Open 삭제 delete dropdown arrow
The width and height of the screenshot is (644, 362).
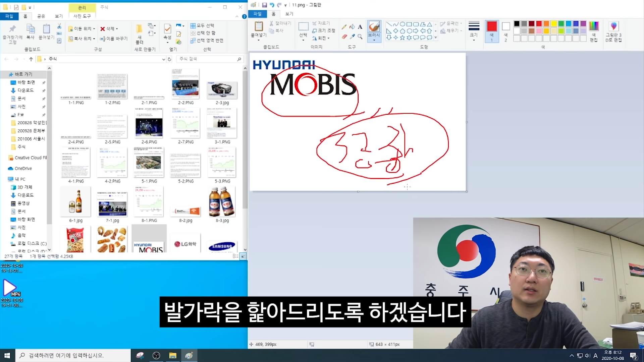click(x=117, y=29)
